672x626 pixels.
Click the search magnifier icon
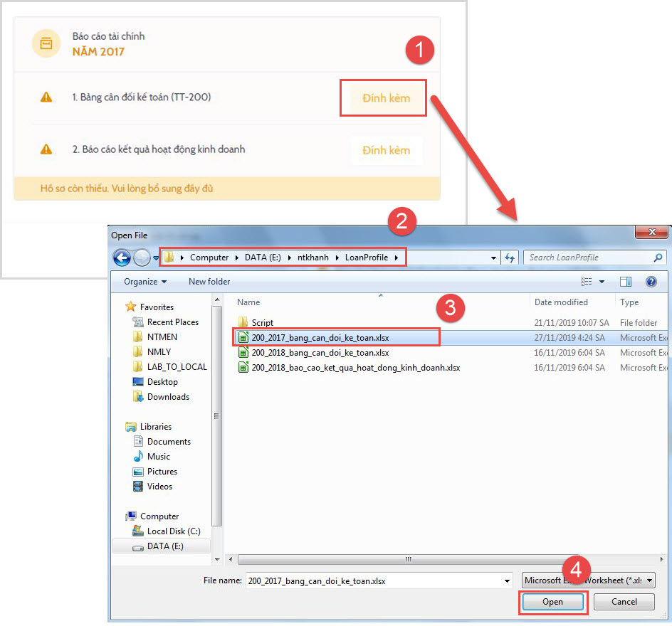(x=658, y=258)
